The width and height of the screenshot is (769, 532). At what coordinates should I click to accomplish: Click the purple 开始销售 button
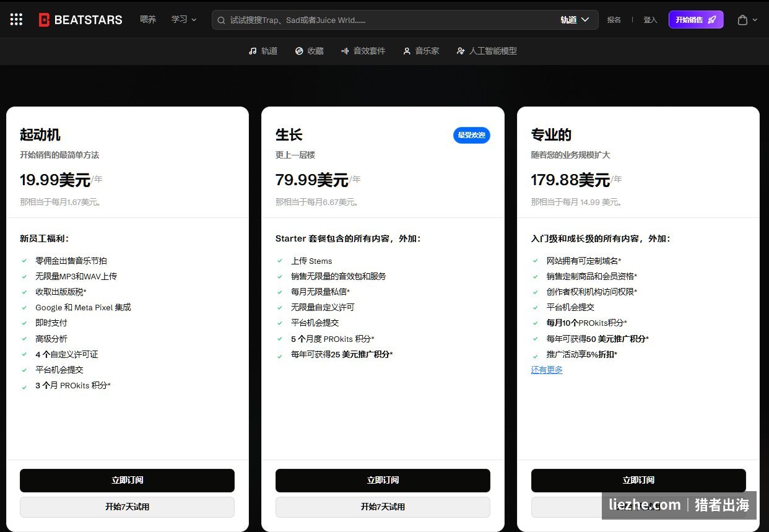click(696, 20)
